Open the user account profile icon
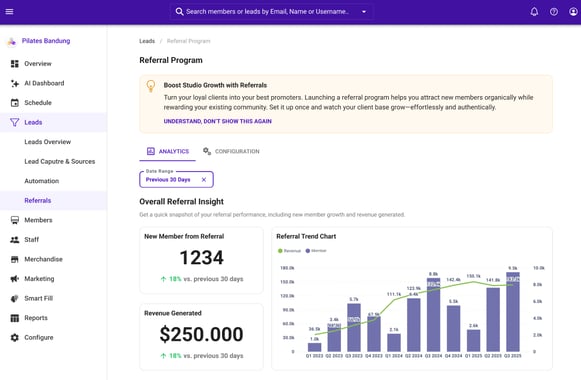581x380 pixels. [x=573, y=11]
